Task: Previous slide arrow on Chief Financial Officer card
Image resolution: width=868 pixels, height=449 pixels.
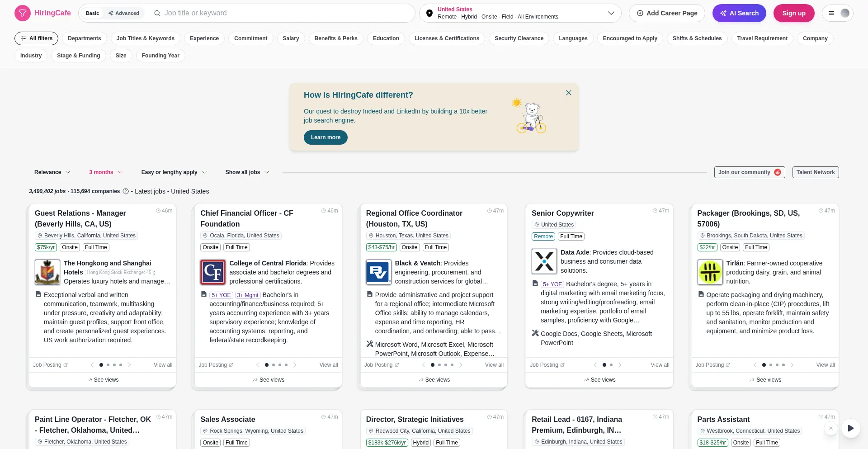Action: click(x=258, y=365)
